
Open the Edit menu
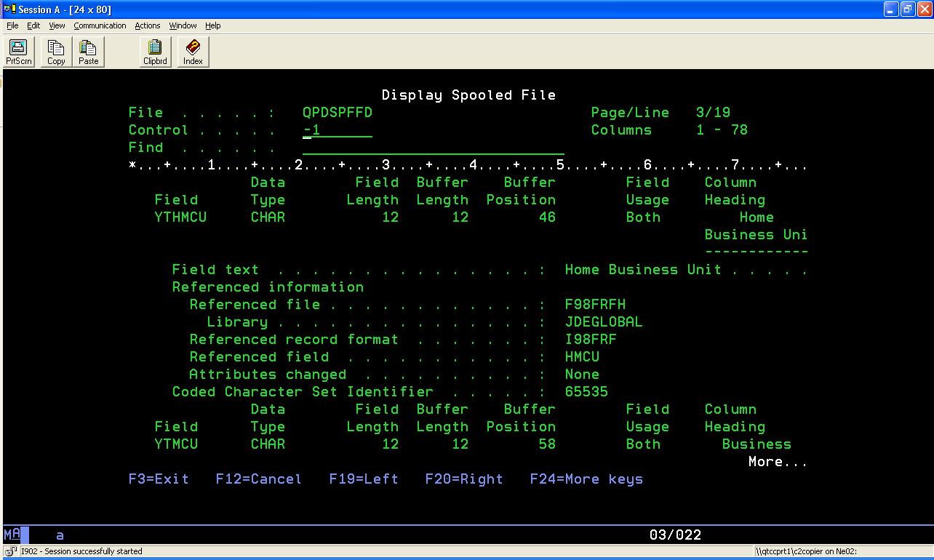tap(33, 25)
